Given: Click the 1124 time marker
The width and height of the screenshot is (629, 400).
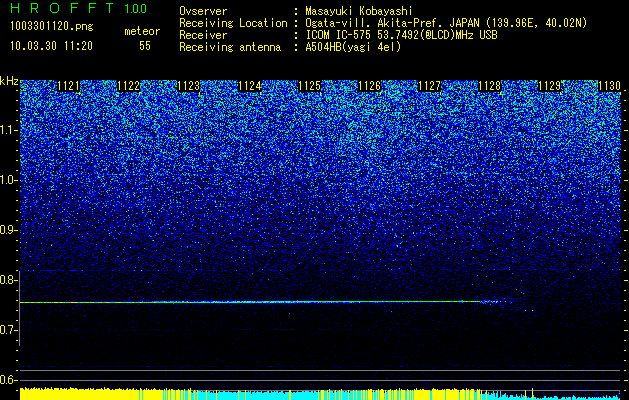Looking at the screenshot, I should coord(250,86).
